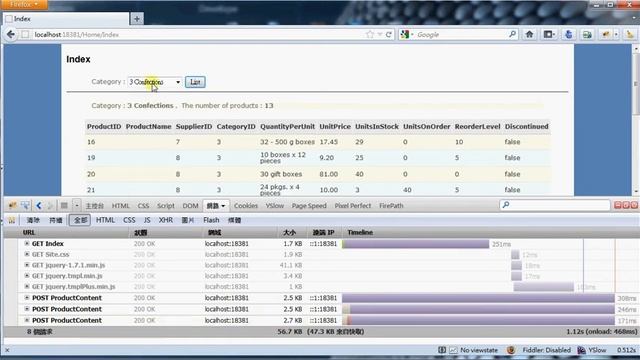Image resolution: width=640 pixels, height=360 pixels.
Task: Click the Firebug command line toggle icon
Action: click(x=64, y=205)
